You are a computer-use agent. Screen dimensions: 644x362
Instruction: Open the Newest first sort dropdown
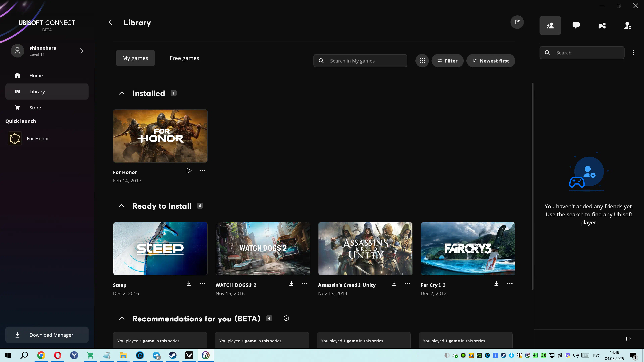[491, 61]
